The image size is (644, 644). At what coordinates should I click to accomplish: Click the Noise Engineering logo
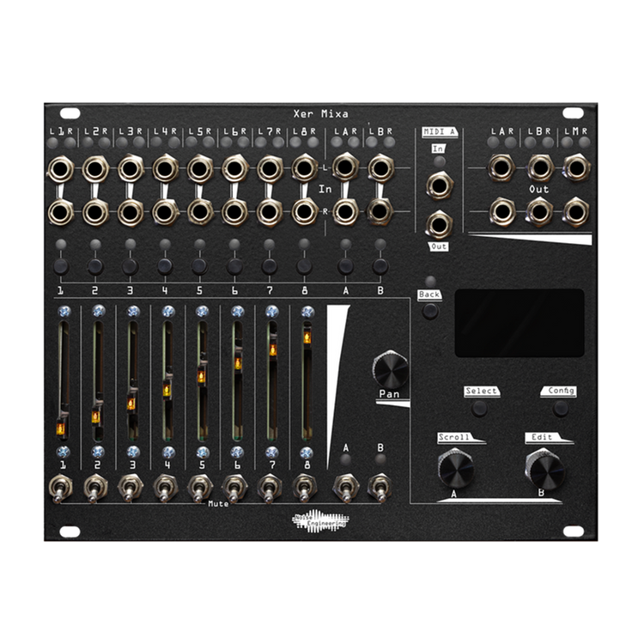320,521
